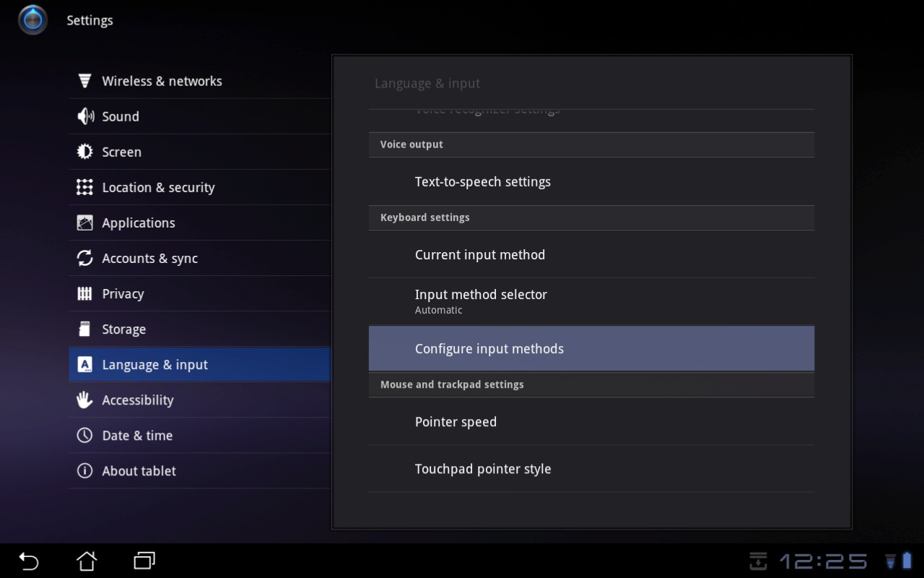Tap the Sound speaker icon
Screen dimensions: 924x578
(85, 116)
